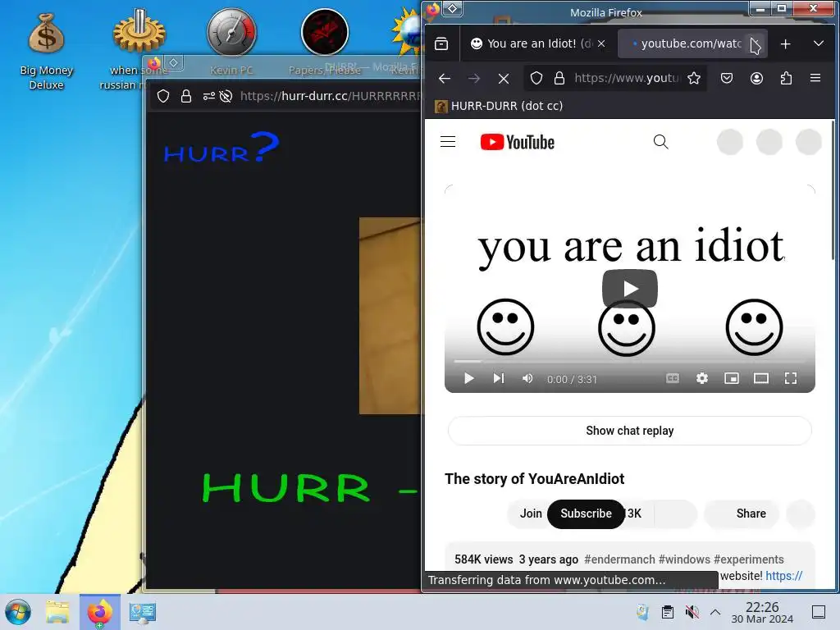840x630 pixels.
Task: Open Big Money Deluxe desktop icon
Action: point(47,50)
